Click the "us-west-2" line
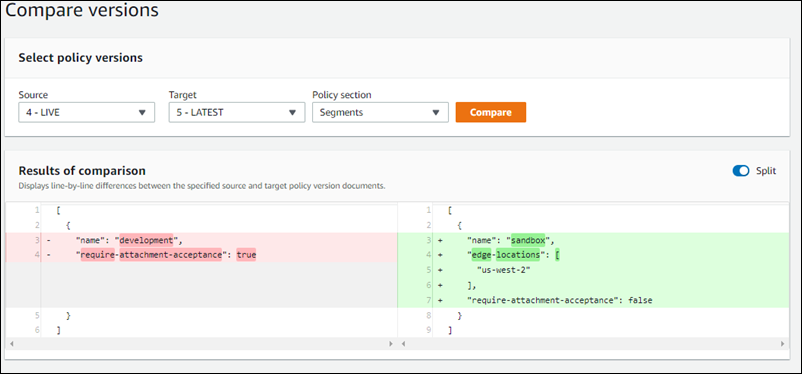Viewport: 802px width, 374px height. pos(593,270)
